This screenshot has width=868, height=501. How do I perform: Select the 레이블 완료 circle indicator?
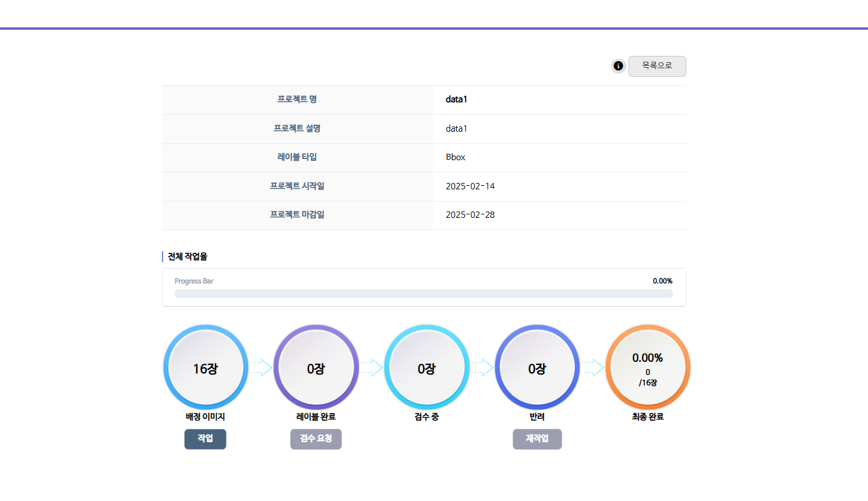click(x=316, y=368)
